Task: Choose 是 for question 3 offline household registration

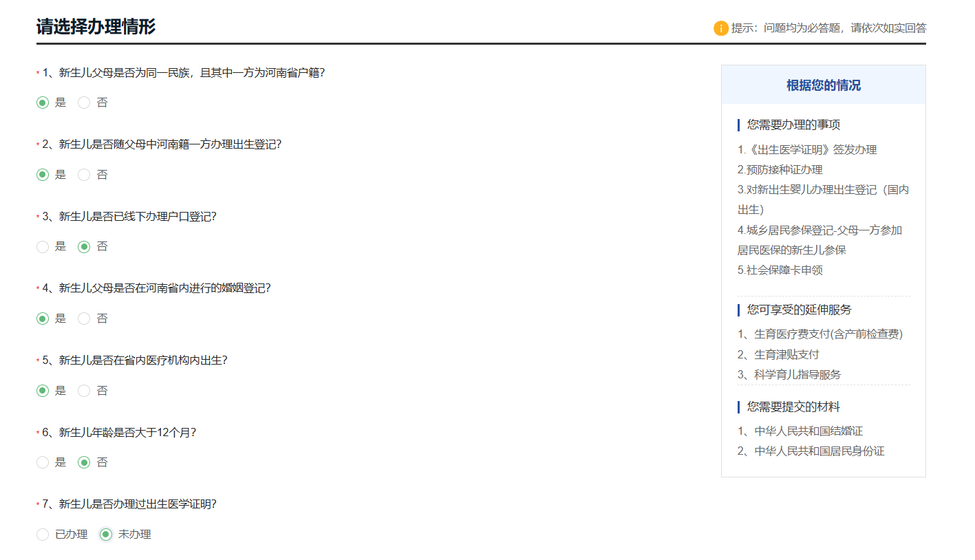Action: [x=43, y=246]
